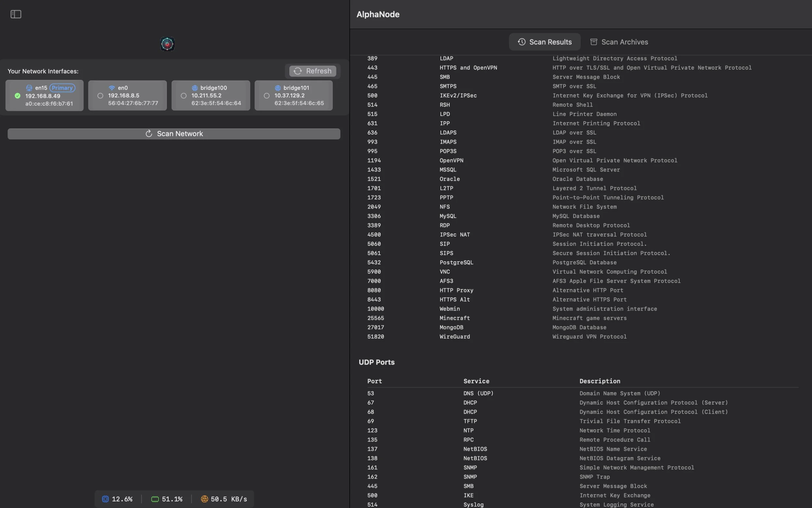Toggle the sidebar panel icon
The width and height of the screenshot is (812, 508).
click(16, 14)
